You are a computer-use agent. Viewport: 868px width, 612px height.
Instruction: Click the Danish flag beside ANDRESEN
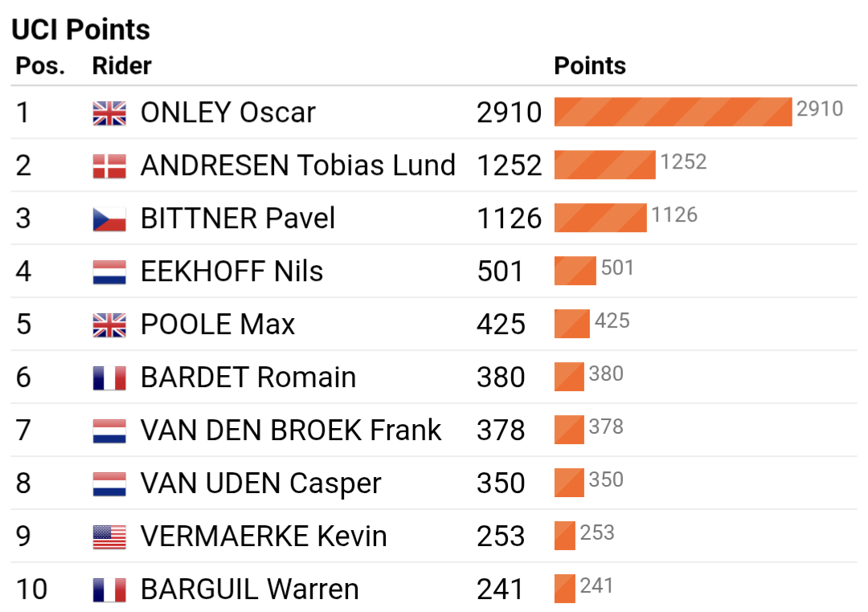[109, 165]
